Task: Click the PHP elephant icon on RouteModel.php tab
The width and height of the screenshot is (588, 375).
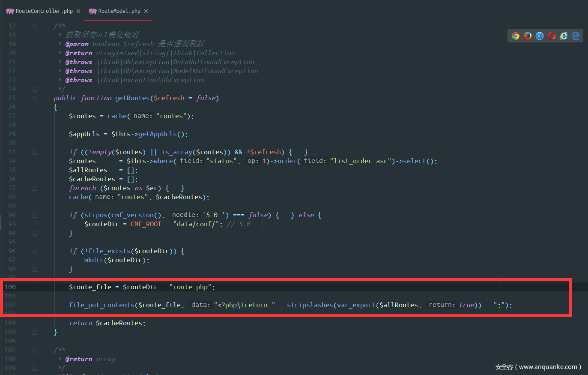Action: [93, 11]
